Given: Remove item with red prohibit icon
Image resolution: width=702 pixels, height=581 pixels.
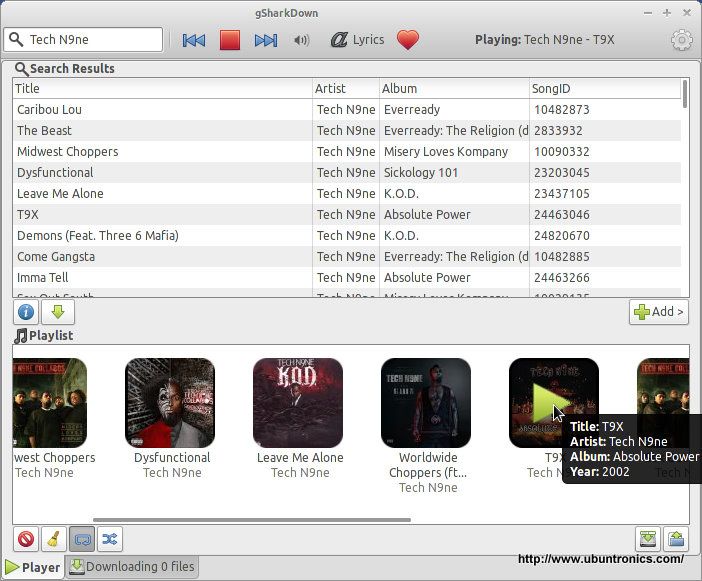Looking at the screenshot, I should 27,539.
